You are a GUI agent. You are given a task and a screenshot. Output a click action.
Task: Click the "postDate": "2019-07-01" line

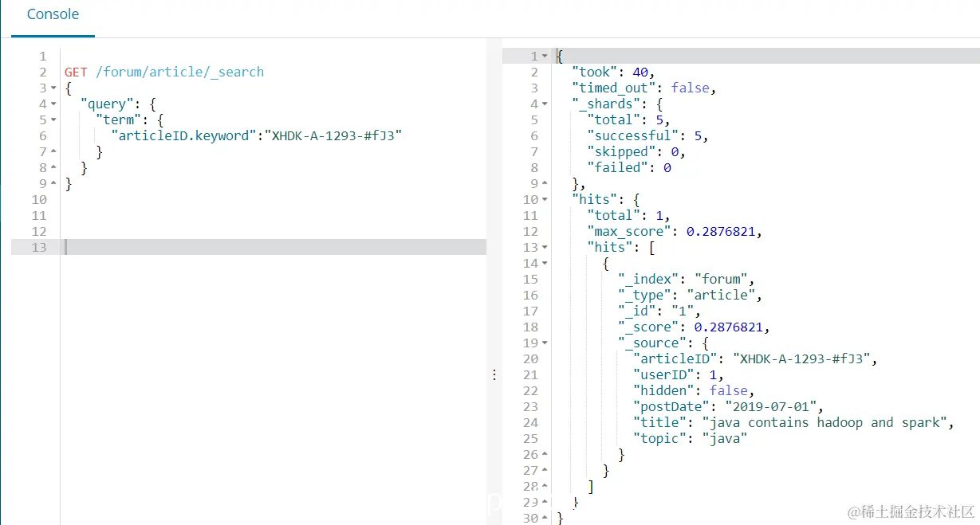point(728,406)
